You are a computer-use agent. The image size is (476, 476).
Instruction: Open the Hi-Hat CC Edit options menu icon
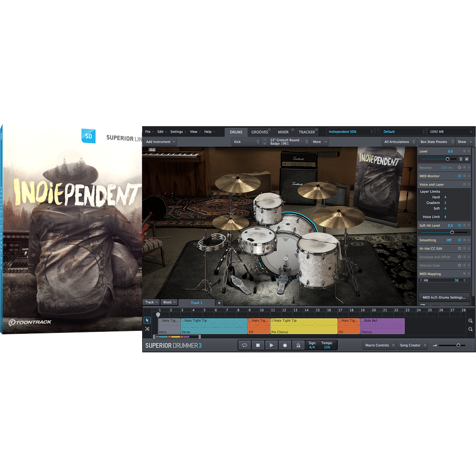click(x=464, y=248)
